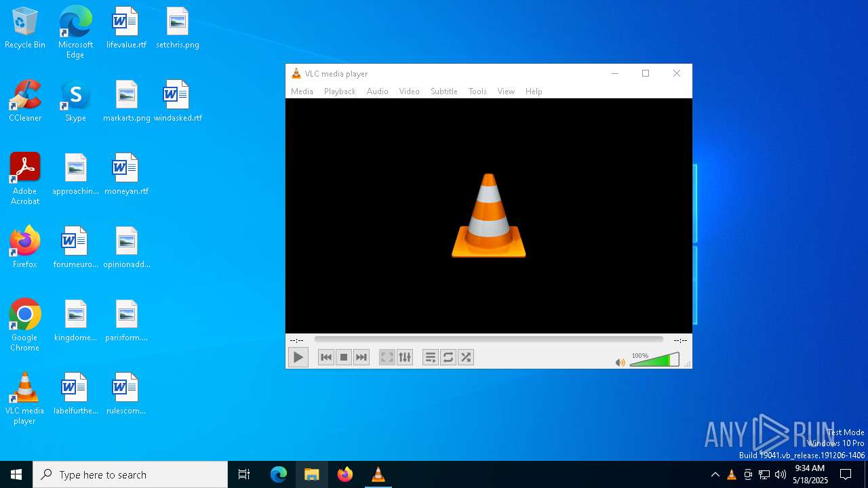
Task: Click the VLC seek progress bar
Action: [x=488, y=340]
